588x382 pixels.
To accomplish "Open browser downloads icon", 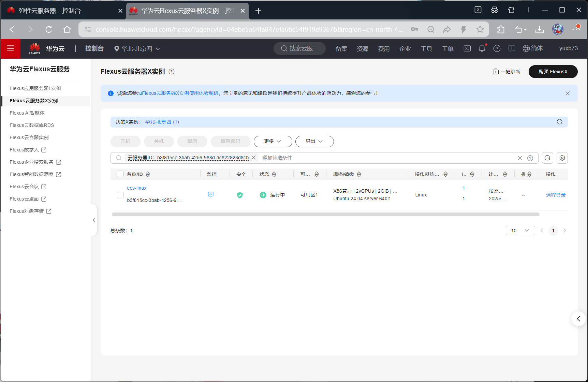I will pyautogui.click(x=540, y=30).
